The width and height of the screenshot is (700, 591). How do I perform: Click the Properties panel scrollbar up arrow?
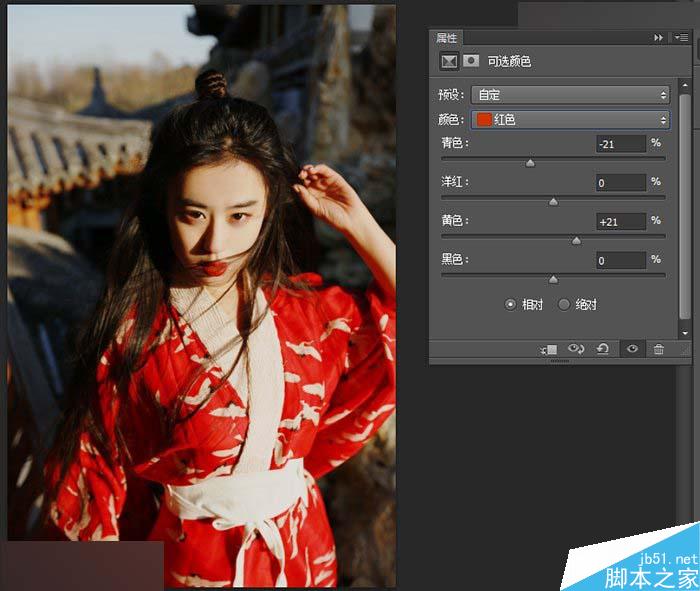(x=685, y=84)
